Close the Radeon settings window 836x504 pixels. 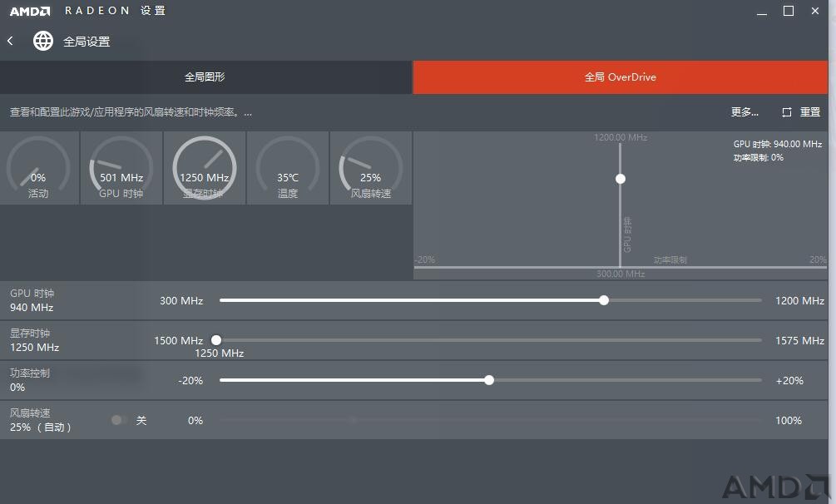[815, 11]
